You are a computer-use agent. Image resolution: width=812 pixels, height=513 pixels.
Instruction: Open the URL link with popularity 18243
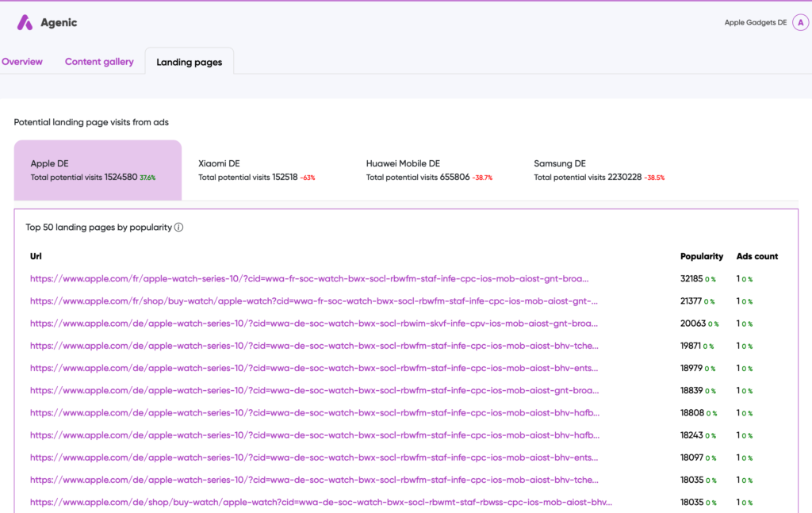(x=315, y=435)
